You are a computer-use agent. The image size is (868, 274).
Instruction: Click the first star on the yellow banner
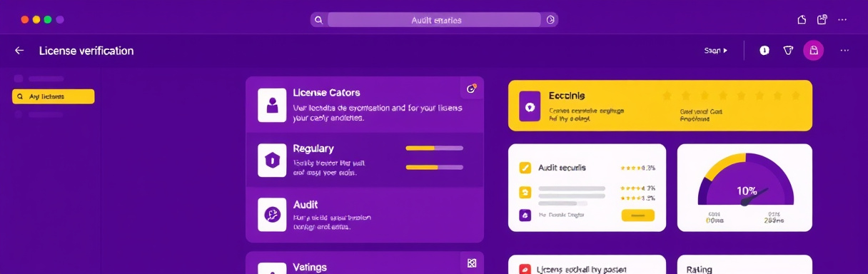(x=667, y=95)
